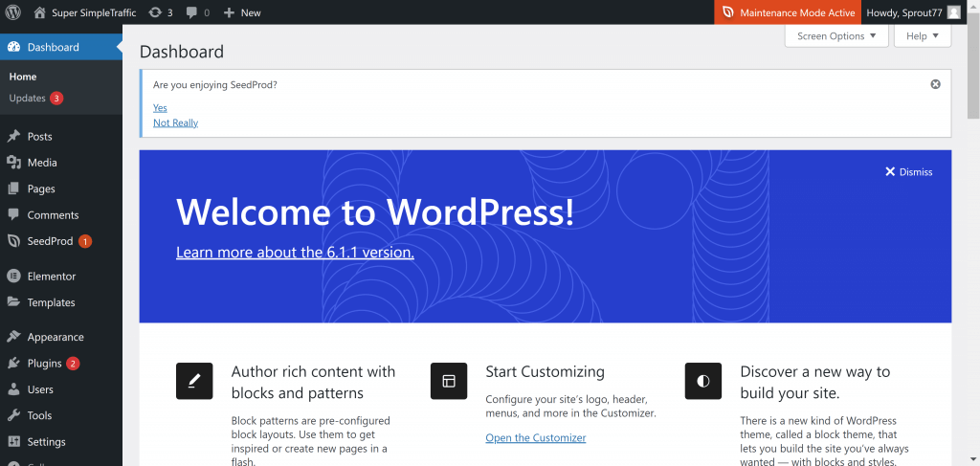
Task: Open the Templates menu
Action: click(x=61, y=302)
